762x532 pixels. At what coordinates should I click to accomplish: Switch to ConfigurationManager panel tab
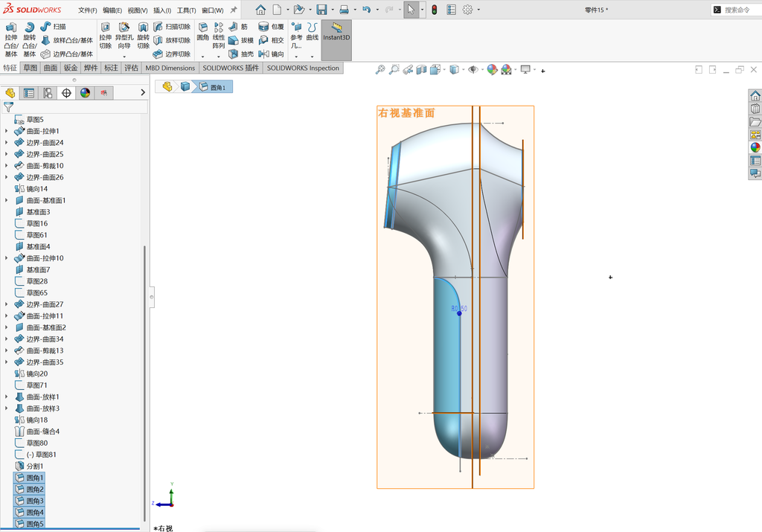[x=48, y=93]
